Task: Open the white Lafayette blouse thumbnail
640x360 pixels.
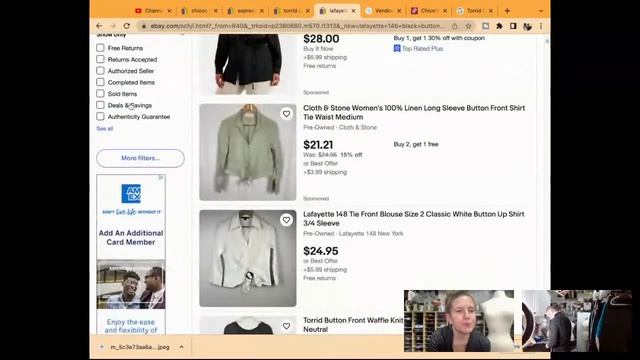Action: (x=248, y=258)
